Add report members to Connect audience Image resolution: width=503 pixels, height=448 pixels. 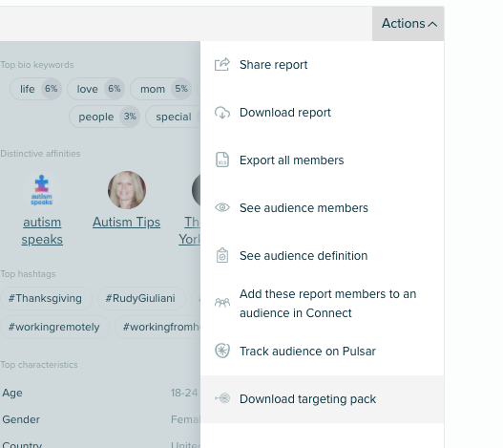[323, 304]
